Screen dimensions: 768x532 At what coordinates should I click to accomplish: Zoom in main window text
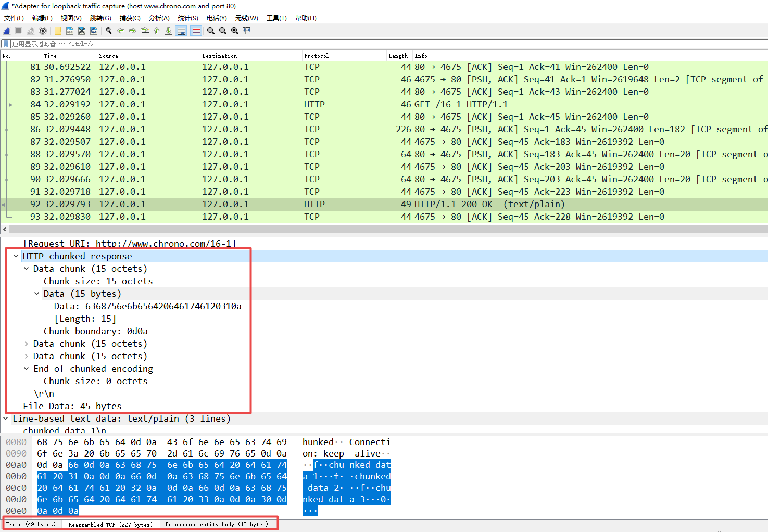click(x=211, y=31)
